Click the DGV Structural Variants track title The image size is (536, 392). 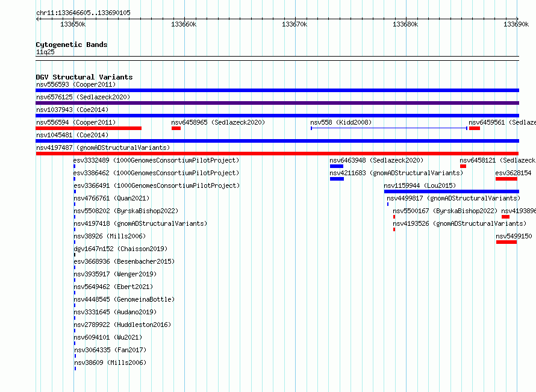pyautogui.click(x=84, y=77)
